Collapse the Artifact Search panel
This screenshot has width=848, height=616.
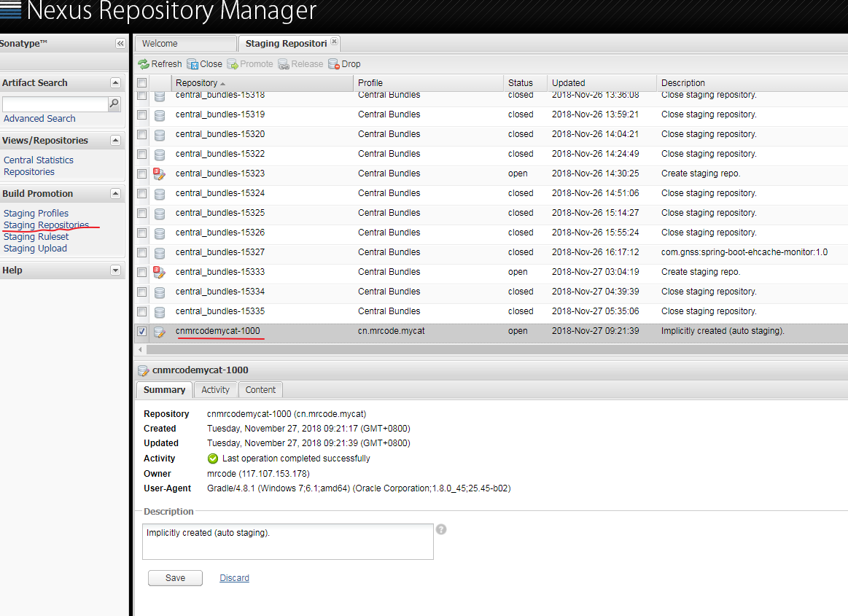tap(115, 83)
